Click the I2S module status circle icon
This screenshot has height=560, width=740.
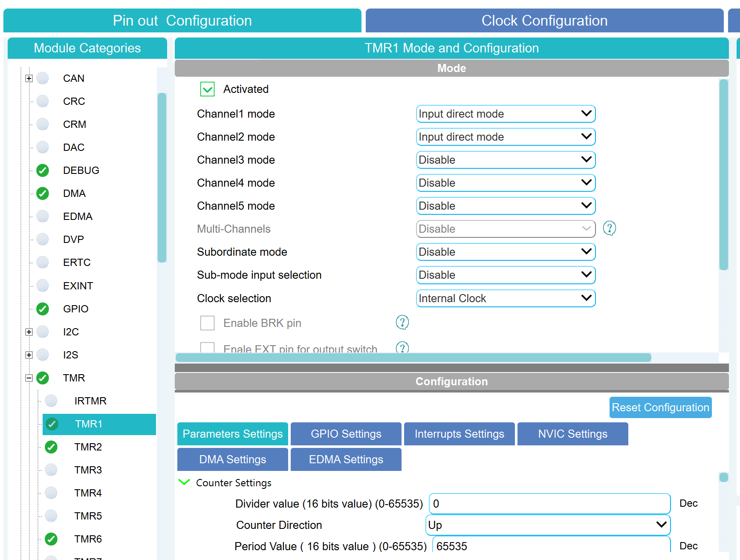[x=43, y=355]
